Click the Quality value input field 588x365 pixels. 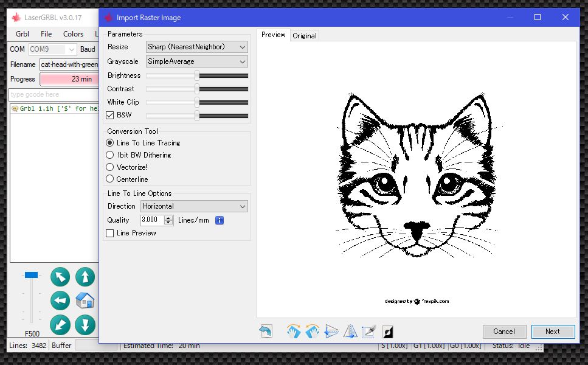153,220
